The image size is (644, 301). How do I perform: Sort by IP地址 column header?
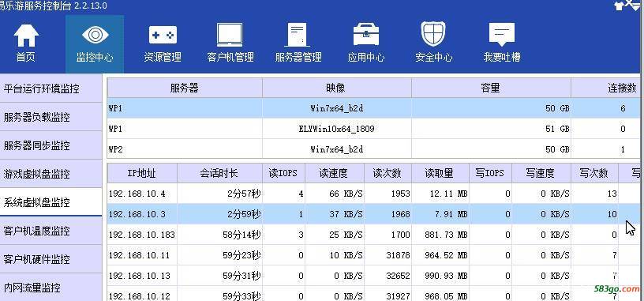(x=142, y=173)
